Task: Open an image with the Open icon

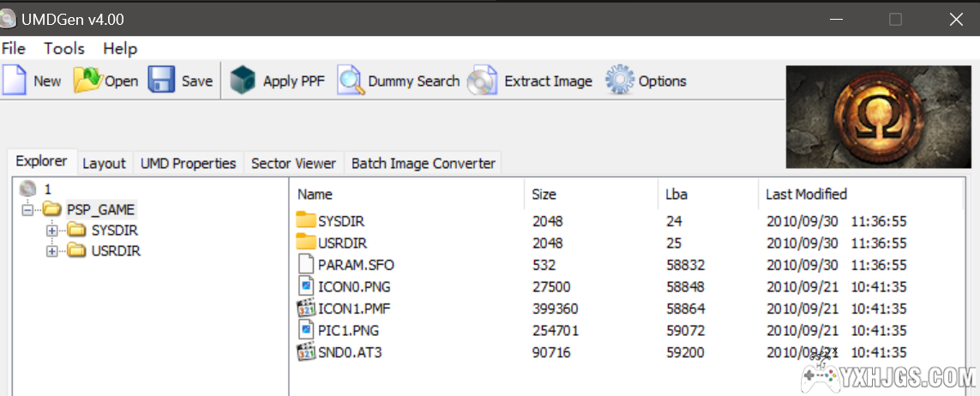Action: 87,81
